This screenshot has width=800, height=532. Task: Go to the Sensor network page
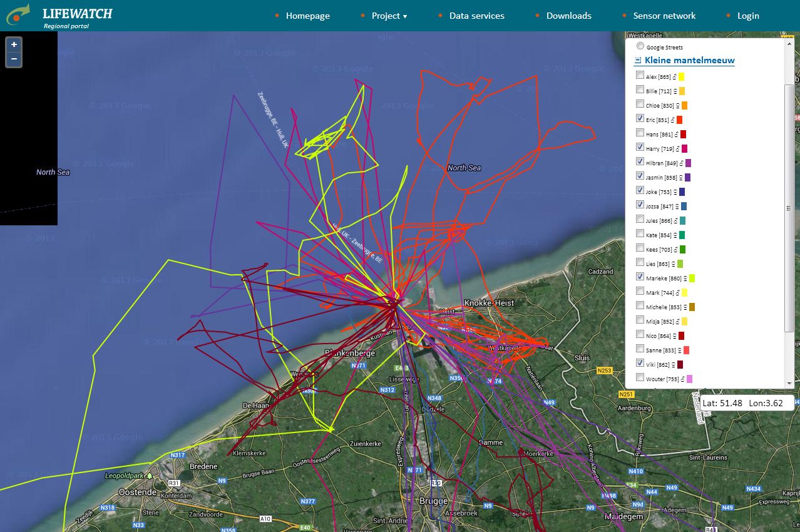click(664, 16)
